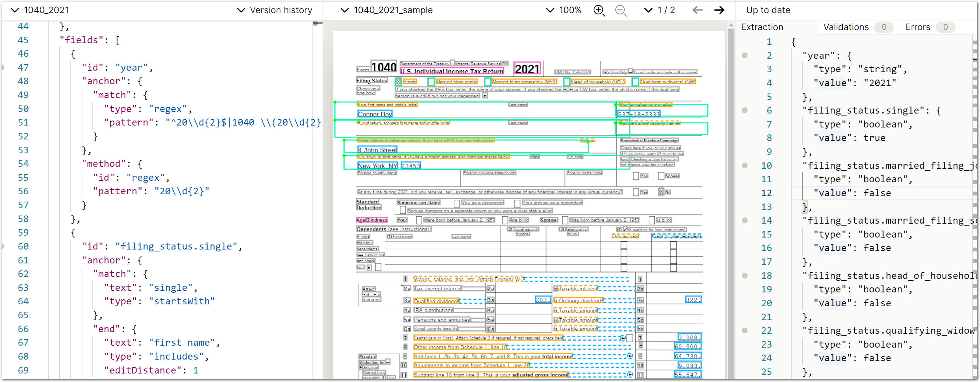Check the Head of household checkbox
Image resolution: width=980 pixels, height=382 pixels.
[x=567, y=81]
